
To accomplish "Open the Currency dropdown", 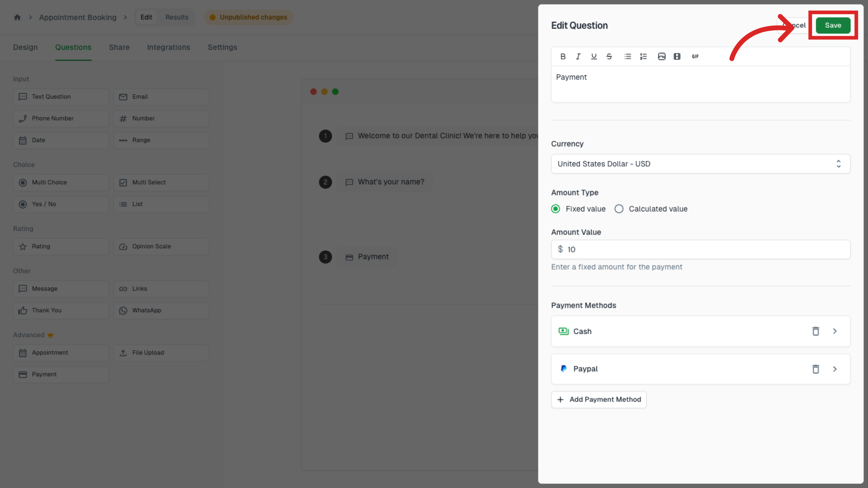I will (x=701, y=164).
